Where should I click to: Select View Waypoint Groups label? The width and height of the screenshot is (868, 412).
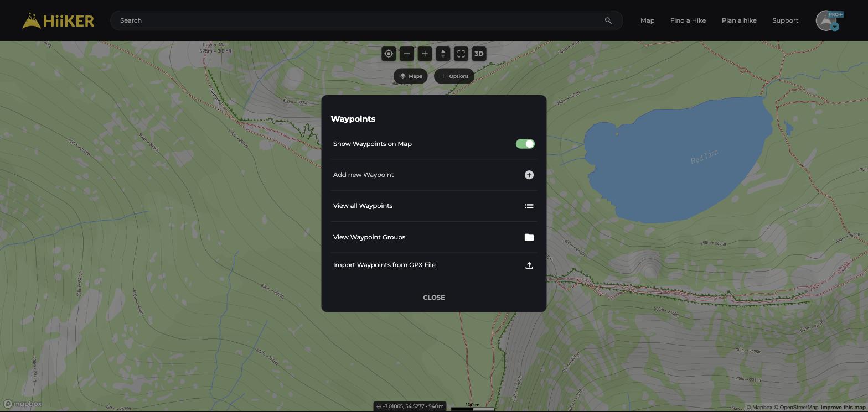point(369,237)
